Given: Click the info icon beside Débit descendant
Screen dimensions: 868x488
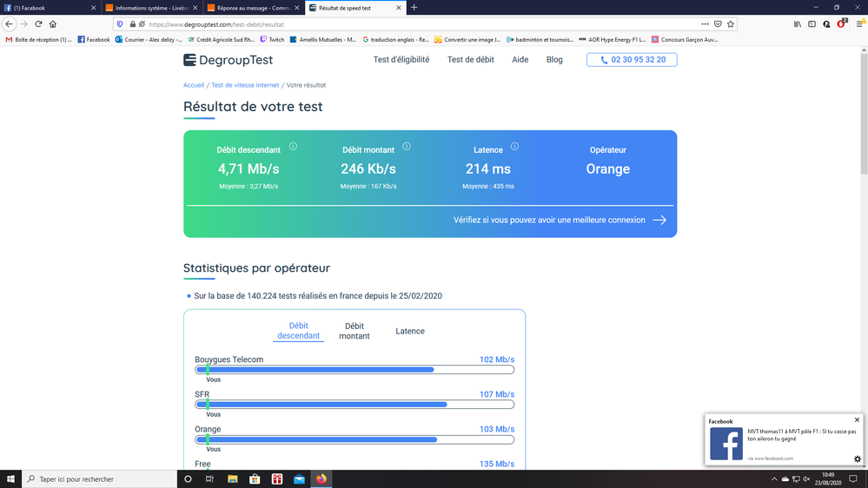Looking at the screenshot, I should pyautogui.click(x=293, y=147).
